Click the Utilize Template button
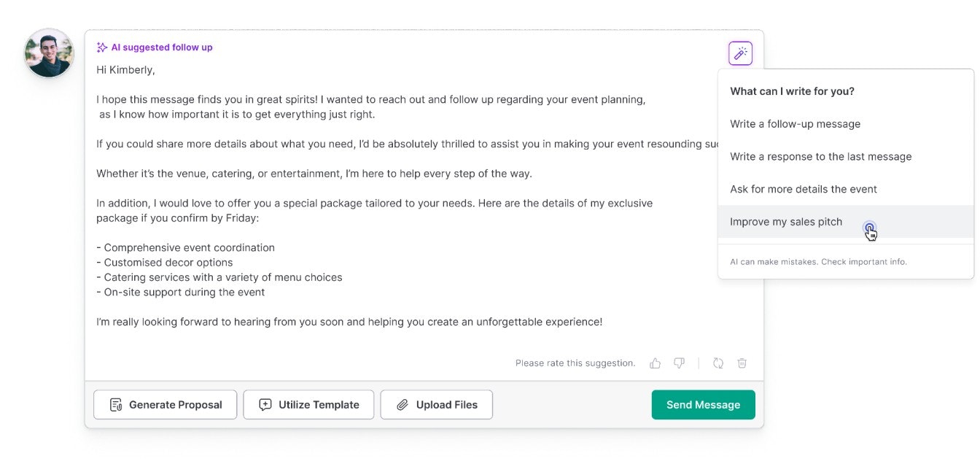 tap(308, 404)
